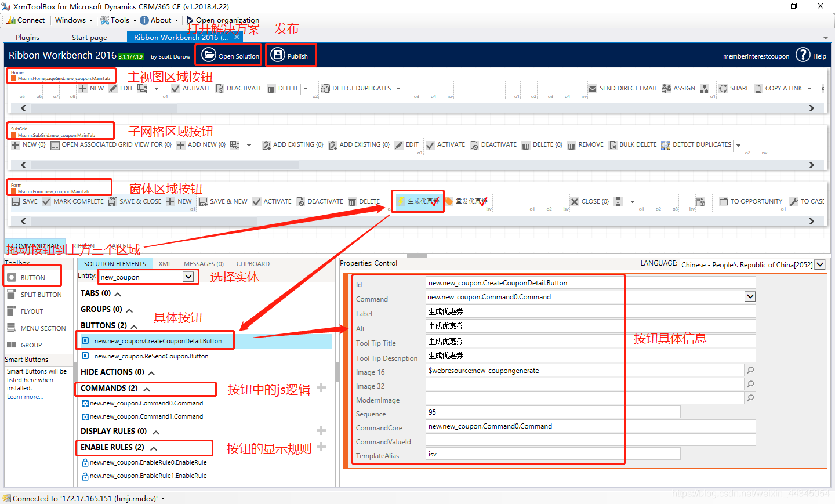835x504 pixels.
Task: Switch to the CLIPBOARD tab
Action: click(x=253, y=264)
